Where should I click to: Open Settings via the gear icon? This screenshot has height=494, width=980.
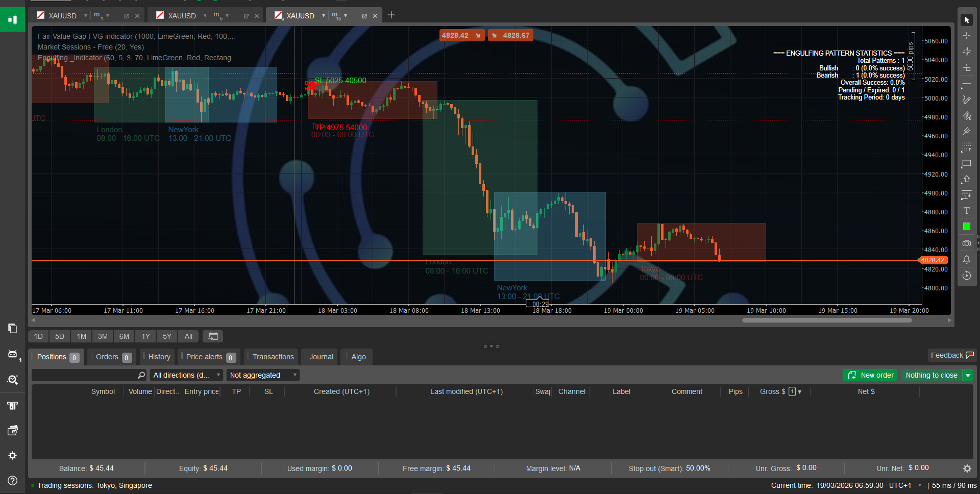pyautogui.click(x=12, y=455)
